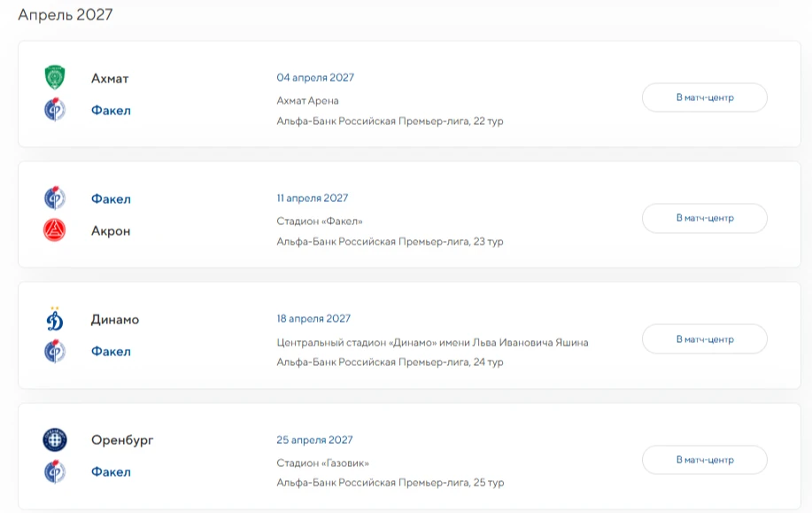The height and width of the screenshot is (513, 812).
Task: Open match center for 04 апреля match
Action: [x=705, y=97]
